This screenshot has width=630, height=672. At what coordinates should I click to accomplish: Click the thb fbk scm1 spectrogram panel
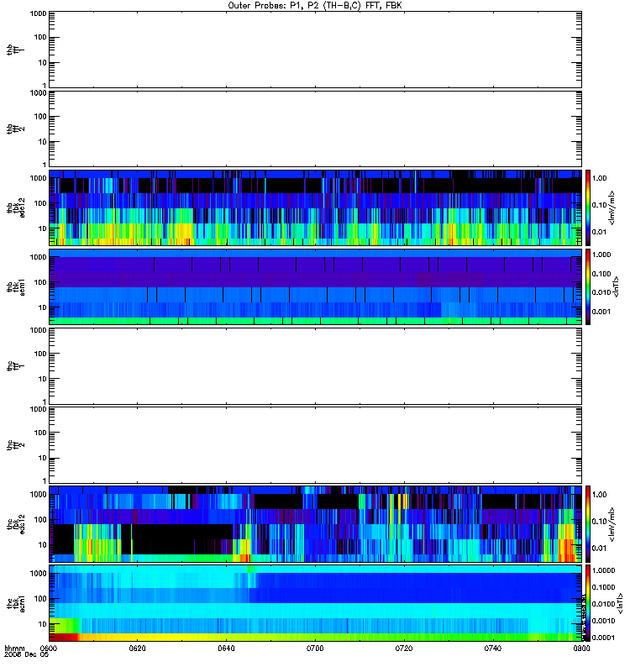(315, 286)
